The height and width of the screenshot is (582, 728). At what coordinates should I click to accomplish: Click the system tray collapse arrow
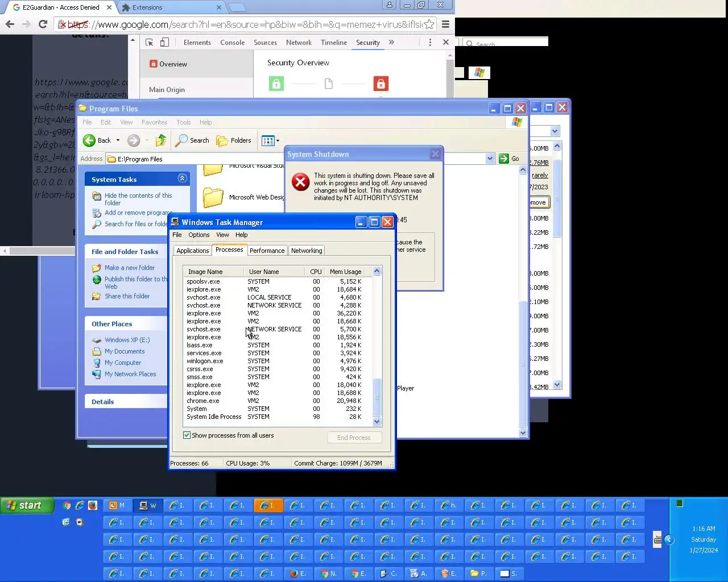point(669,540)
